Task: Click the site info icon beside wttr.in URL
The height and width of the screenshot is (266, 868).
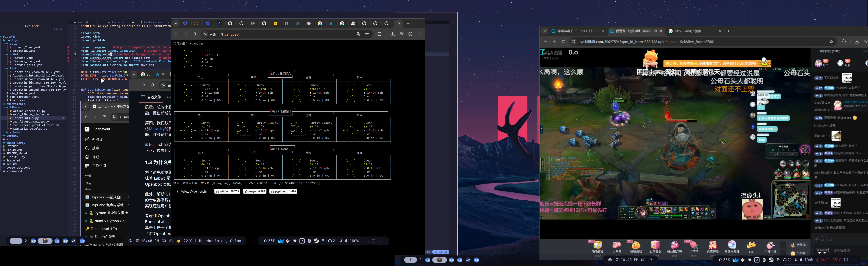Action: [x=205, y=34]
